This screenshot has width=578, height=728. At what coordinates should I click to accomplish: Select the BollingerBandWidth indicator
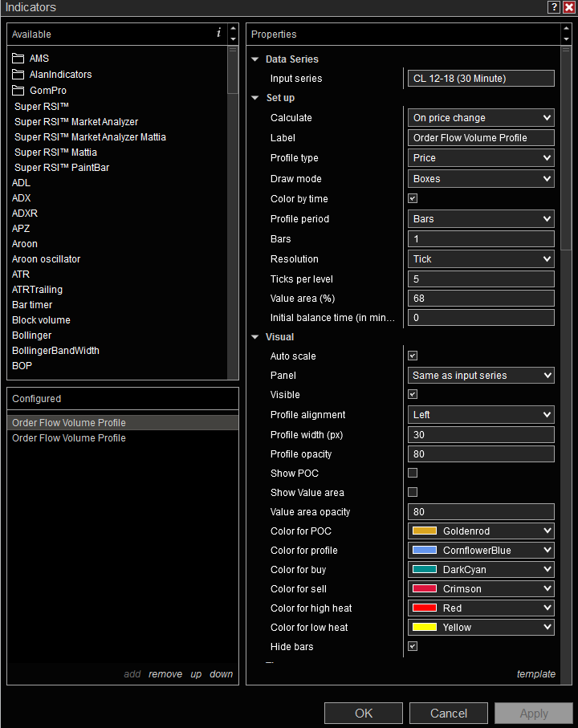[55, 351]
